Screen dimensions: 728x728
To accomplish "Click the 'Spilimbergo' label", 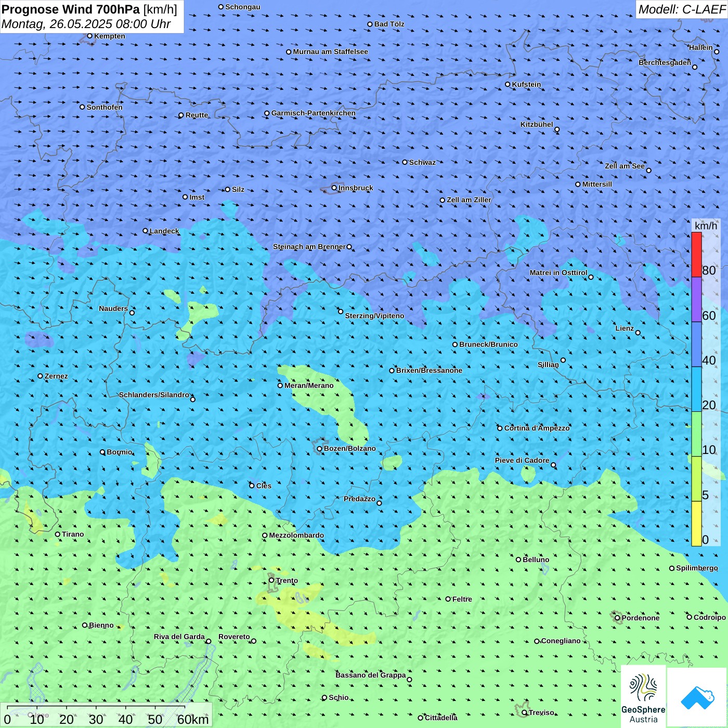I will point(697,568).
